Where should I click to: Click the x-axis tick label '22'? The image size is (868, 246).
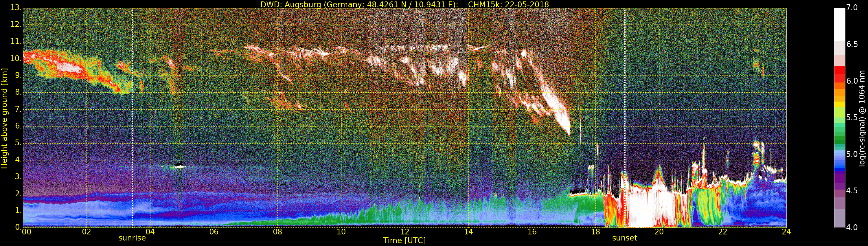click(x=723, y=232)
